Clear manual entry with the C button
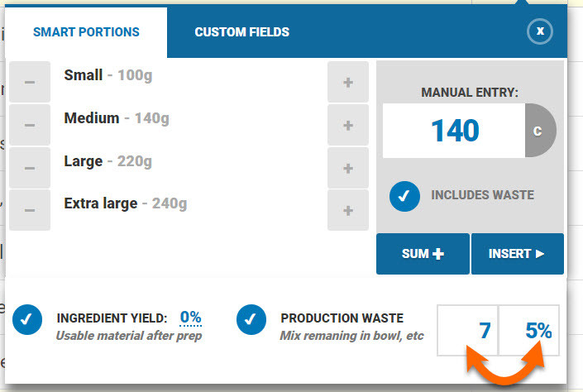Image resolution: width=583 pixels, height=392 pixels. (539, 131)
